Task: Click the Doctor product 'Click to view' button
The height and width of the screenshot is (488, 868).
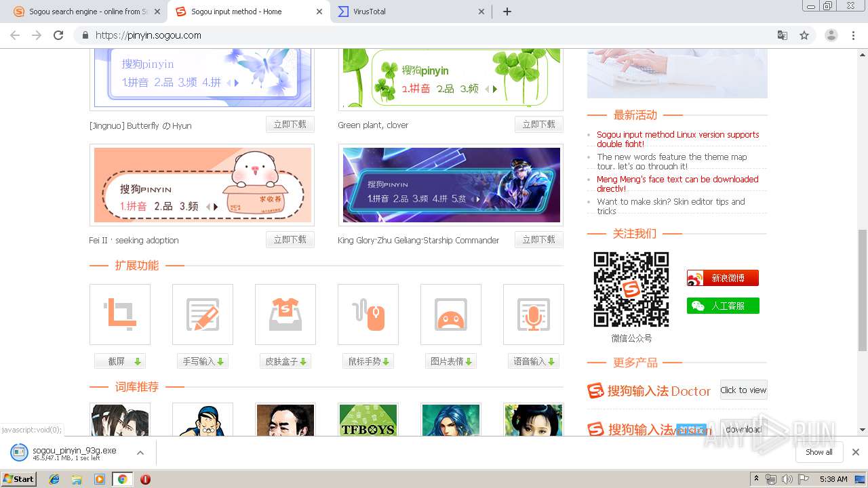Action: (x=743, y=390)
